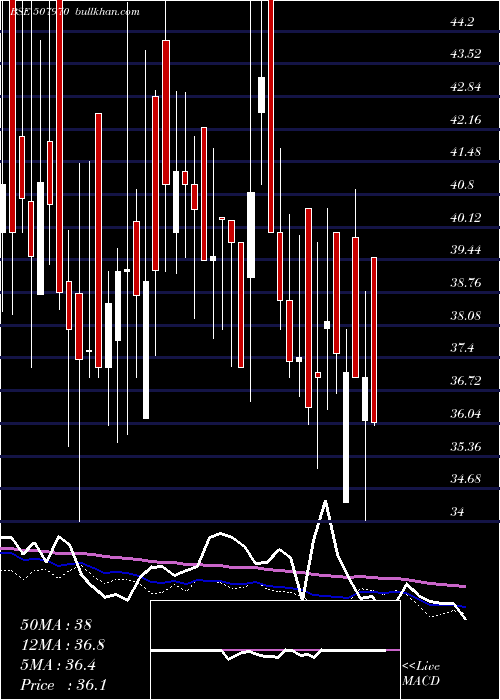Click the bullkhan.com header text

pyautogui.click(x=107, y=12)
